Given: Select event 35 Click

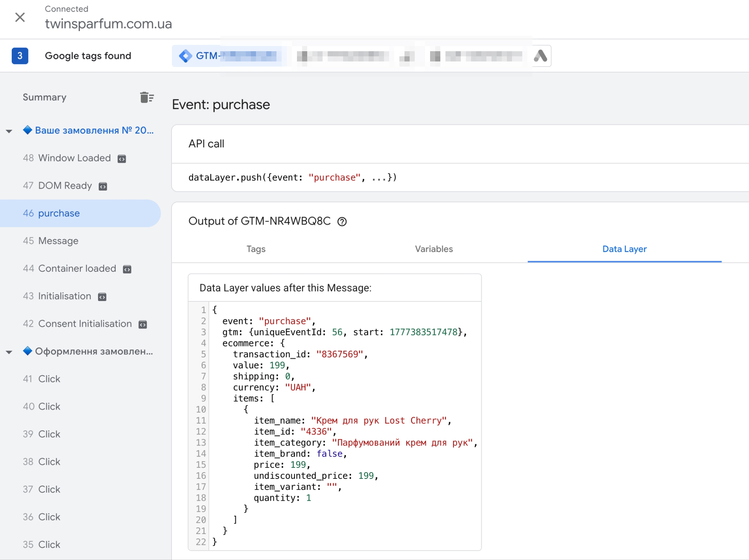Looking at the screenshot, I should pyautogui.click(x=42, y=545).
